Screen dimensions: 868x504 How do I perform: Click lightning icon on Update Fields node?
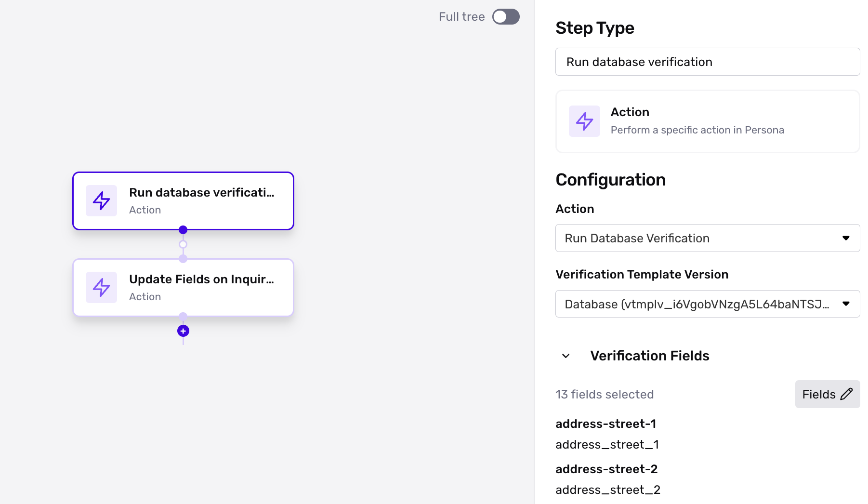click(101, 288)
